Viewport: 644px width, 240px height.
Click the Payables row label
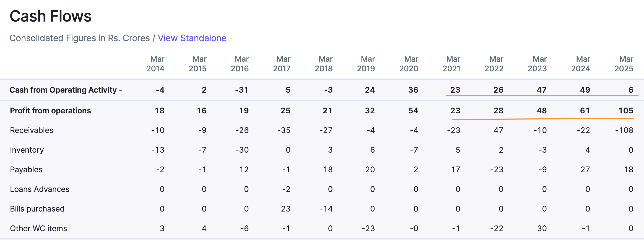coord(26,169)
